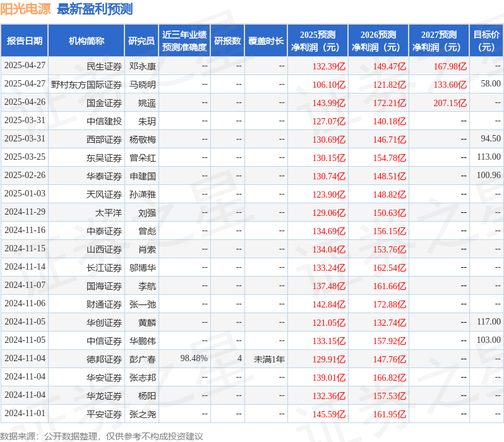Select the 研报数 column header
Viewport: 504px width, 442px height.
pyautogui.click(x=227, y=41)
